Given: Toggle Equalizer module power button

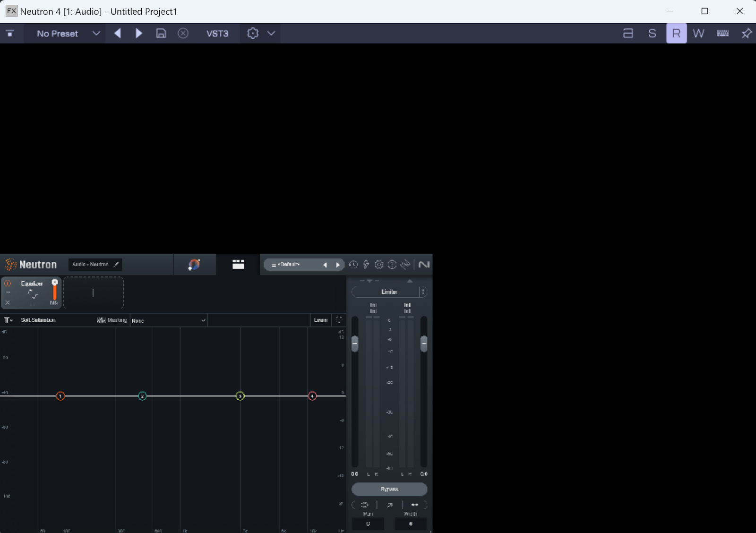Looking at the screenshot, I should (8, 284).
